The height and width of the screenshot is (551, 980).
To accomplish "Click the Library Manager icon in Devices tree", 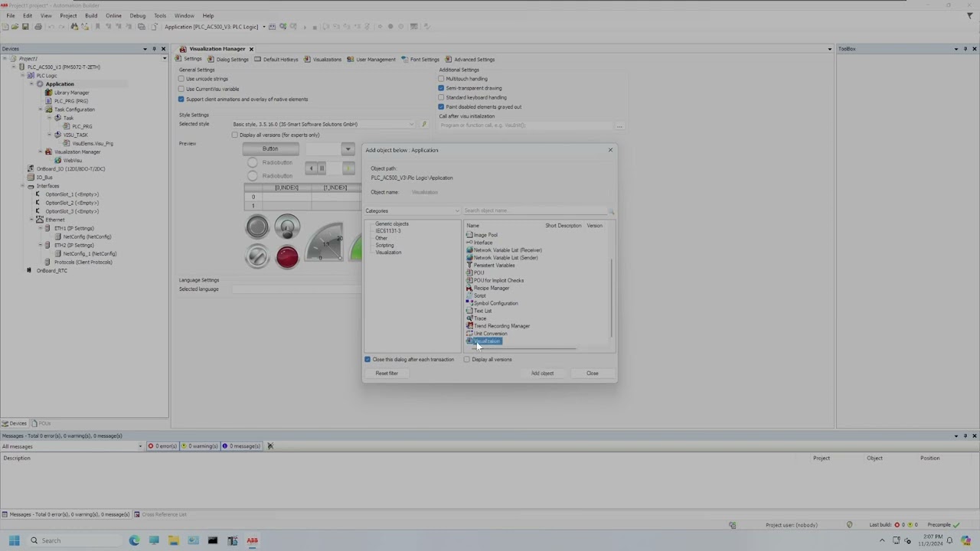I will [x=49, y=93].
